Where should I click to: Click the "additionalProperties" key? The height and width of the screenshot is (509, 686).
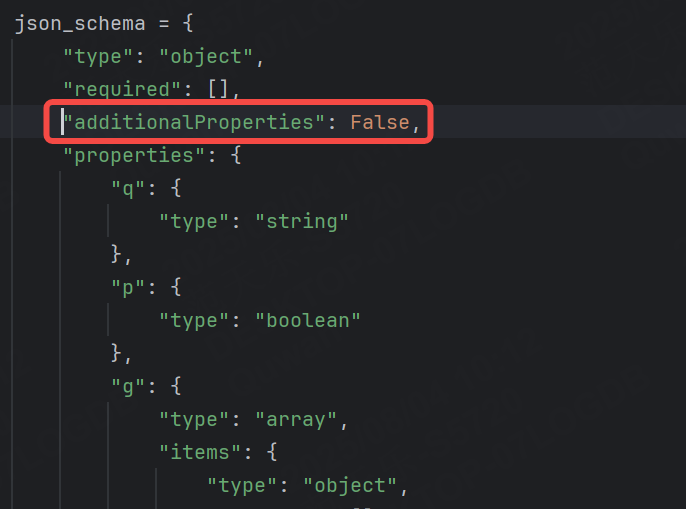click(x=194, y=122)
